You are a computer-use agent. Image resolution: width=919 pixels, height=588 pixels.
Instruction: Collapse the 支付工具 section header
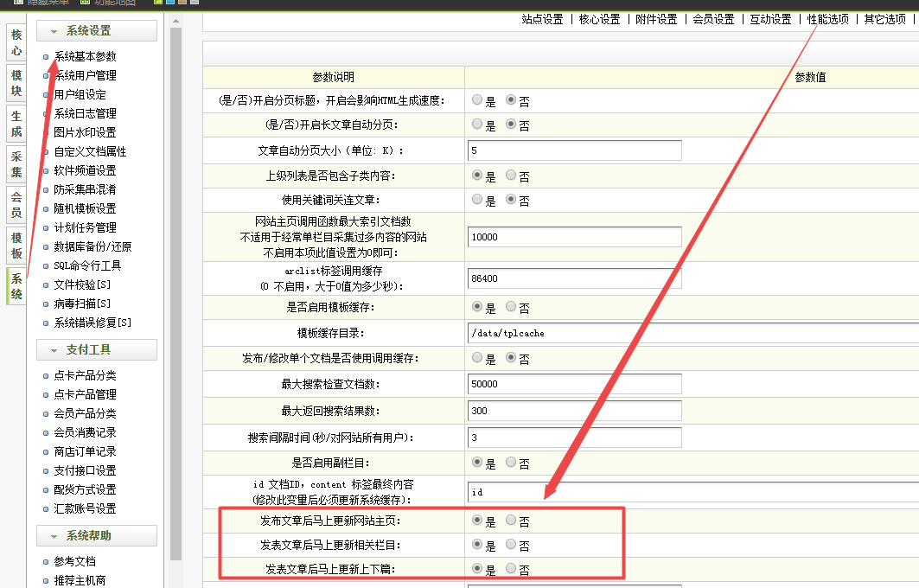(97, 349)
